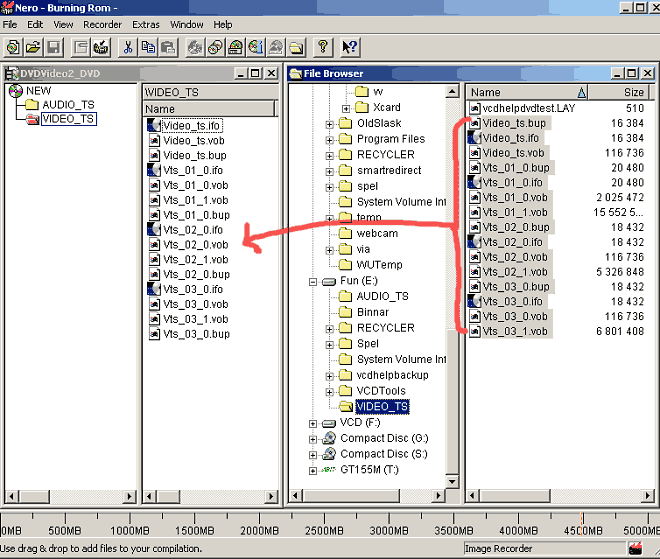Expand the VCD (F:) drive node
Screen dimensions: 660x559
pos(313,423)
